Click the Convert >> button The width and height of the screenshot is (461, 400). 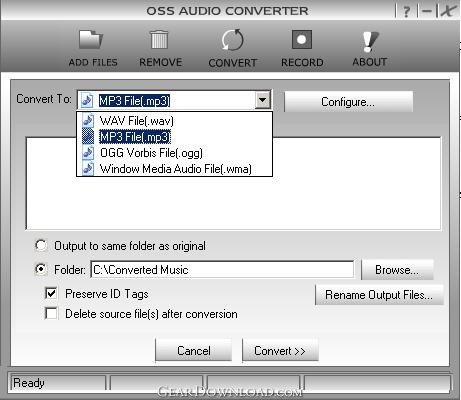tap(280, 351)
